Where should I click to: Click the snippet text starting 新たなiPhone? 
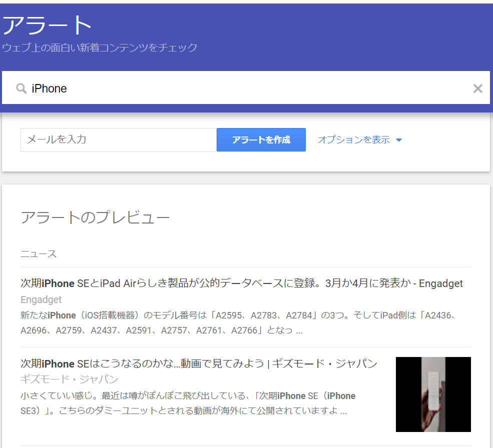pos(238,322)
